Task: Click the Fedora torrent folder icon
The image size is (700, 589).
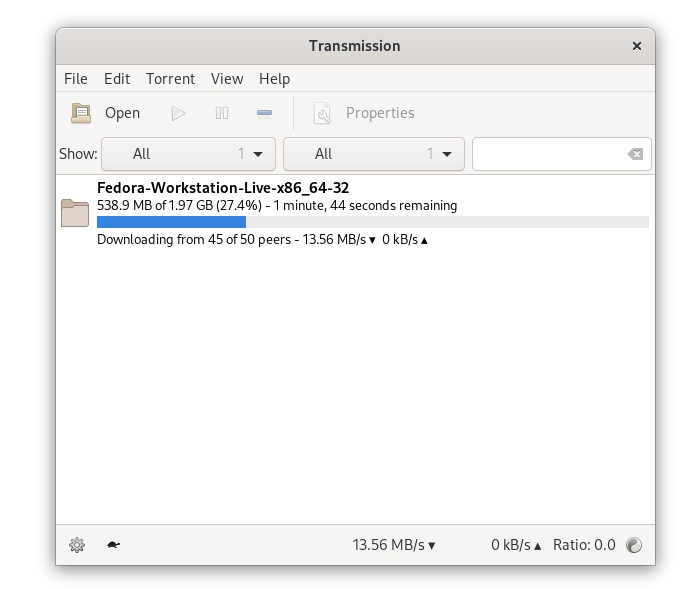Action: tap(75, 213)
